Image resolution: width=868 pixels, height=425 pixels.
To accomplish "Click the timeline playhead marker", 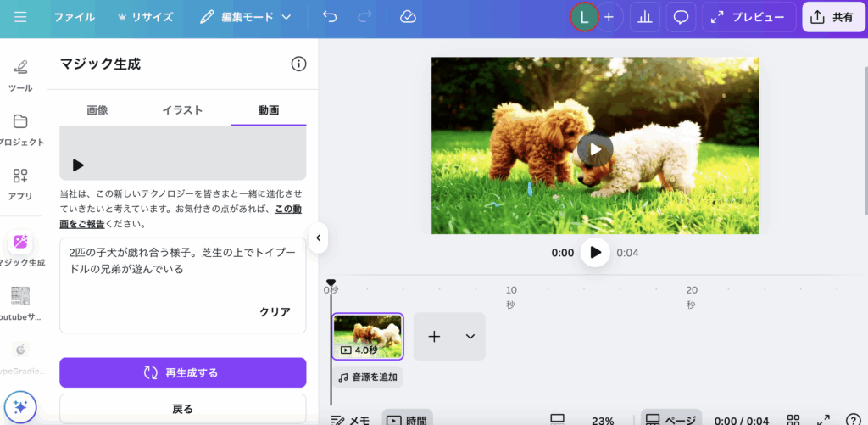I will click(x=331, y=282).
